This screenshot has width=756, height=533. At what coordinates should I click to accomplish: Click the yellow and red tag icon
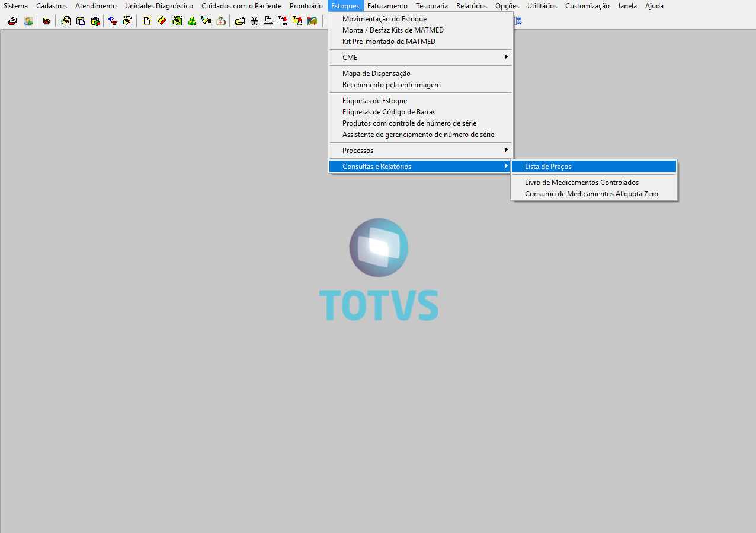click(x=162, y=21)
